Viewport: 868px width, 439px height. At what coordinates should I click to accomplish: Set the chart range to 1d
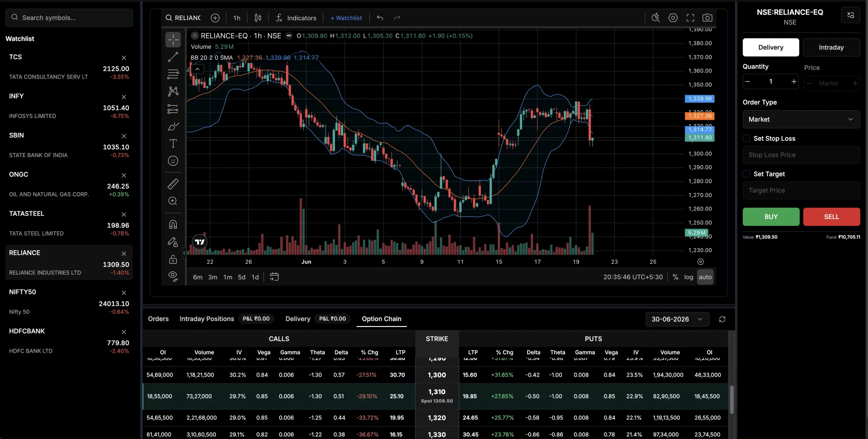(255, 277)
